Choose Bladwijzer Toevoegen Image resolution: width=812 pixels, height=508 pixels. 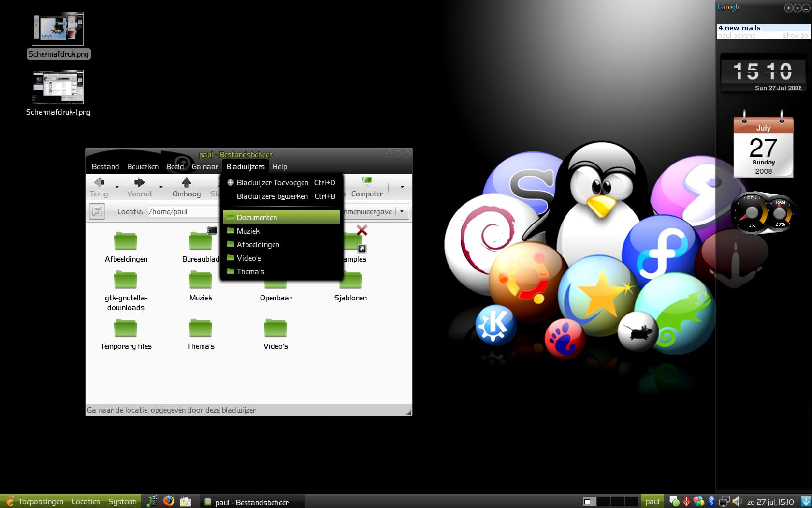coord(282,183)
